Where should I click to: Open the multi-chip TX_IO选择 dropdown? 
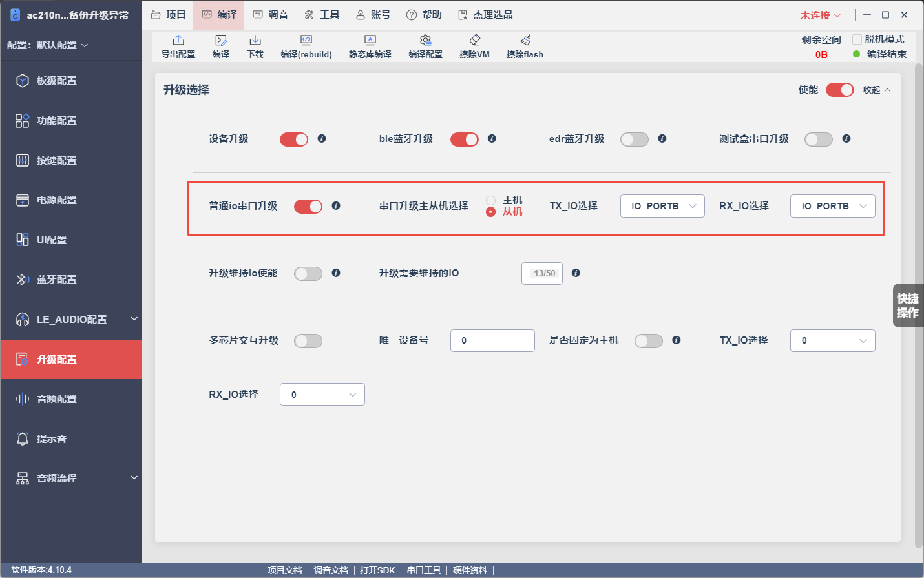[x=833, y=340]
